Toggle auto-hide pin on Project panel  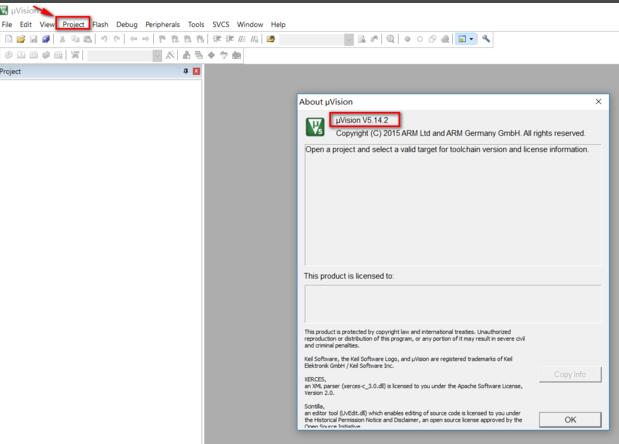[x=186, y=72]
